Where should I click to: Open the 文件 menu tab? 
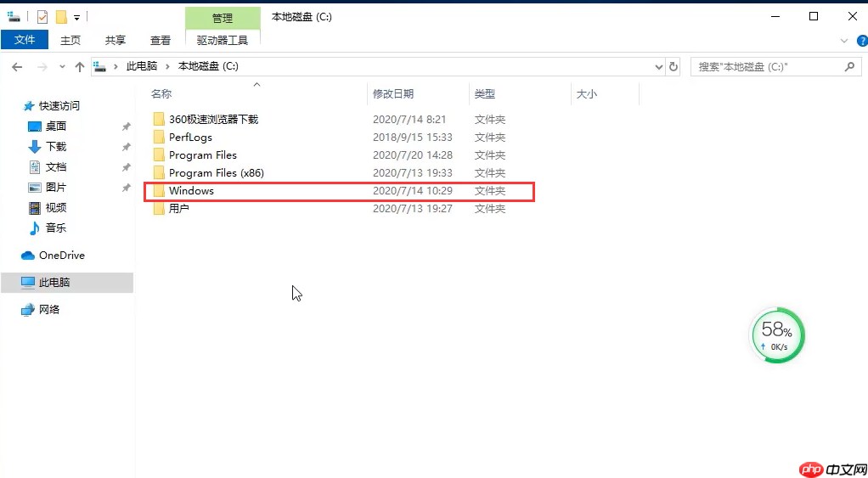[x=25, y=40]
